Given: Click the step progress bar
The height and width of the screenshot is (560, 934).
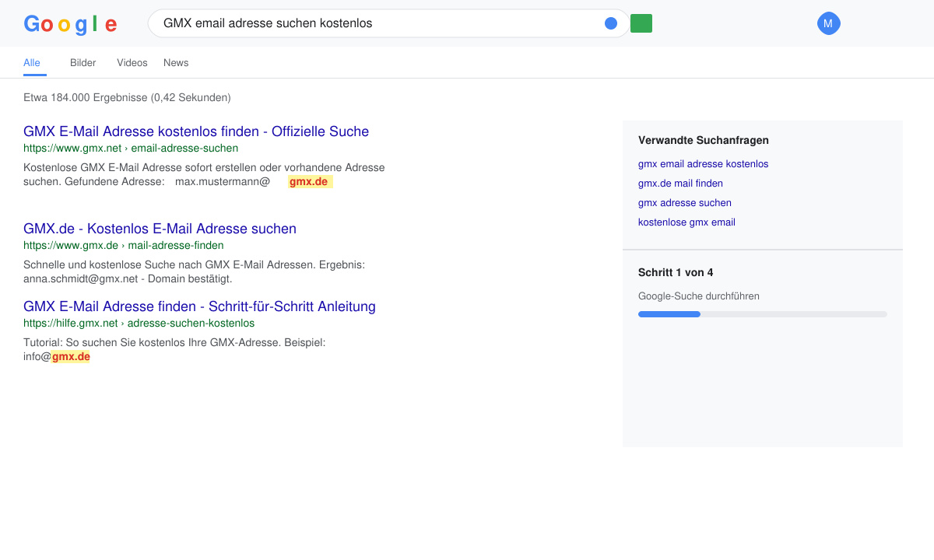Looking at the screenshot, I should pos(763,314).
